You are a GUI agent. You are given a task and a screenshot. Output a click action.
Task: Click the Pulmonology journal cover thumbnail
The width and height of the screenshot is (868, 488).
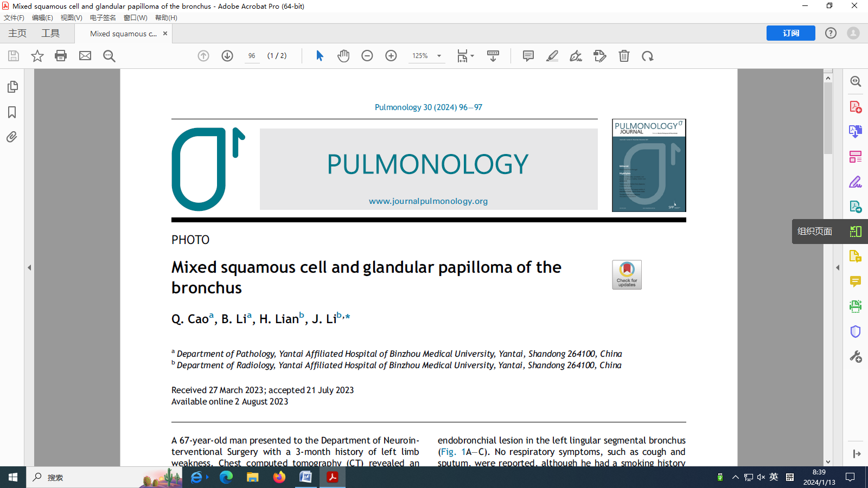click(649, 165)
